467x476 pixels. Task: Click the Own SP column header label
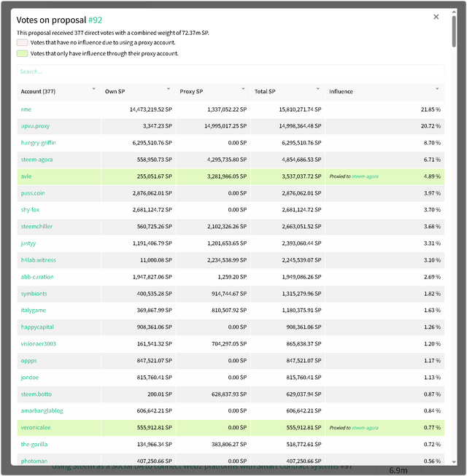(115, 91)
